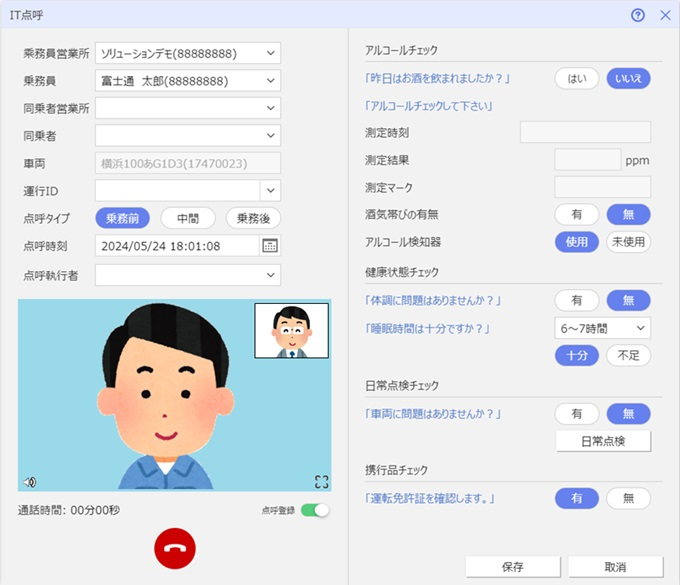Click the 測定時刻 input field

tap(585, 132)
